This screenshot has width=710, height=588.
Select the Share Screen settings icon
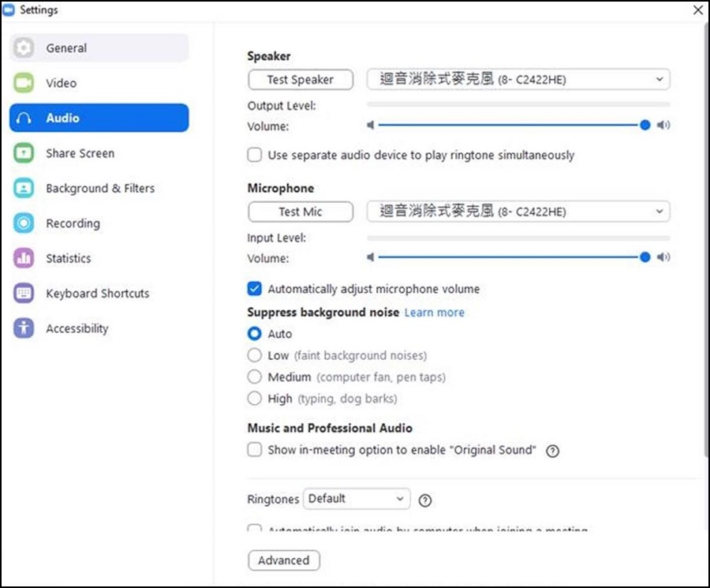24,153
